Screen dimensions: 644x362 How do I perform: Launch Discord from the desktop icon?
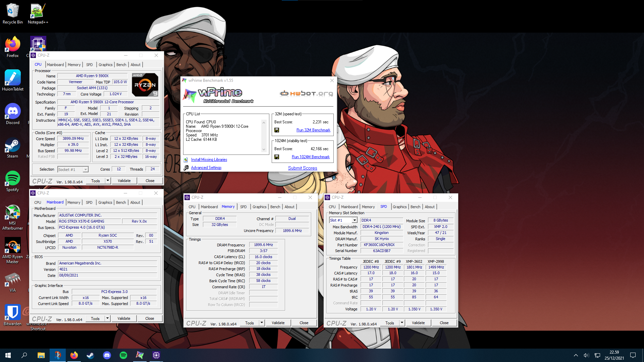(12, 114)
